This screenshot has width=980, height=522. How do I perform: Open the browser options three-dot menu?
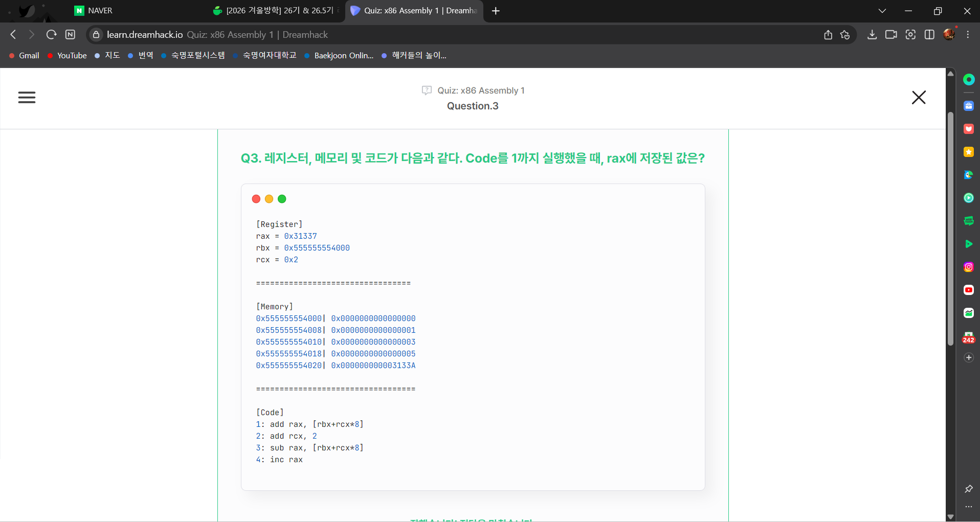[967, 35]
